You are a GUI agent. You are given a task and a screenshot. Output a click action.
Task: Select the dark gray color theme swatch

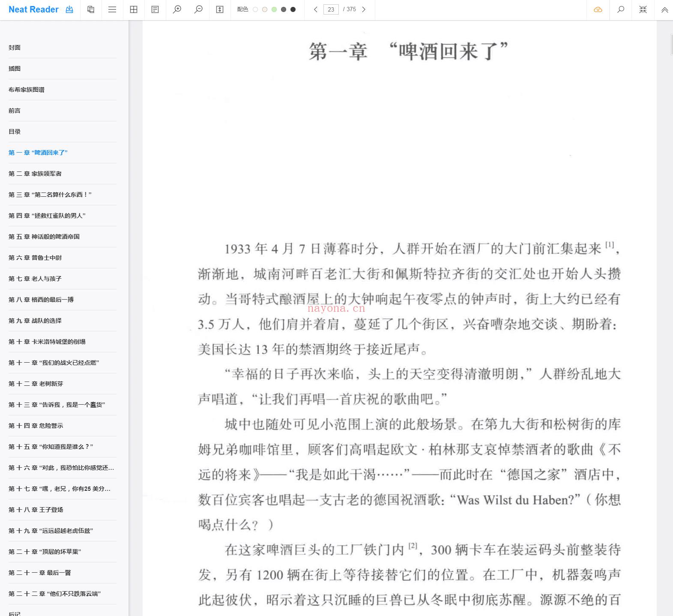(284, 9)
